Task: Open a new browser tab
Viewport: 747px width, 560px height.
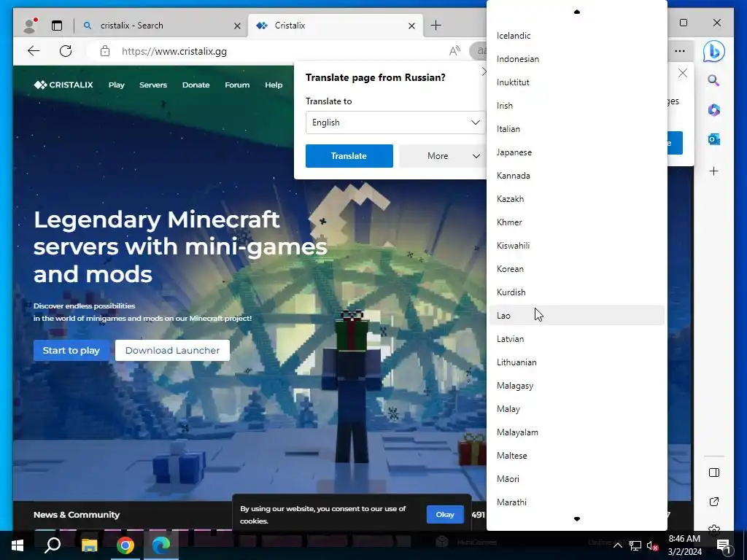Action: click(436, 26)
